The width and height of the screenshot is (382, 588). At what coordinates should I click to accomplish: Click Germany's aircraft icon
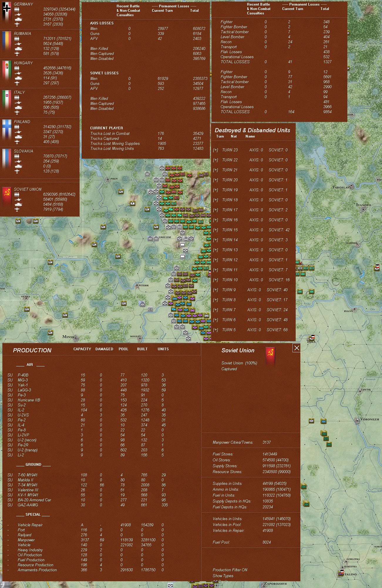coord(17,24)
